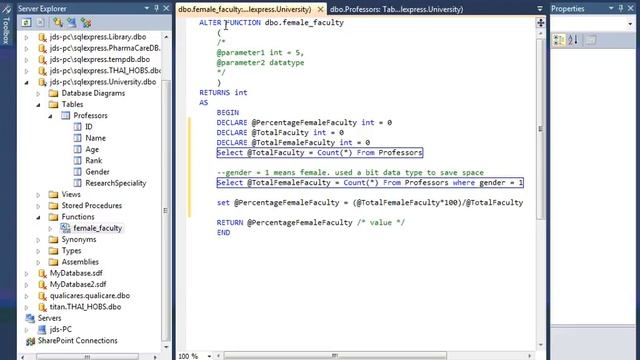
Task: Select qualicares.qualicare.dbo connection
Action: [x=90, y=296]
